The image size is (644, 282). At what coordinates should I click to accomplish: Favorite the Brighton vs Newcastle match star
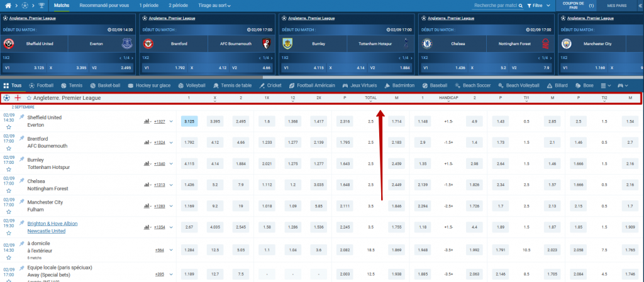click(x=9, y=234)
